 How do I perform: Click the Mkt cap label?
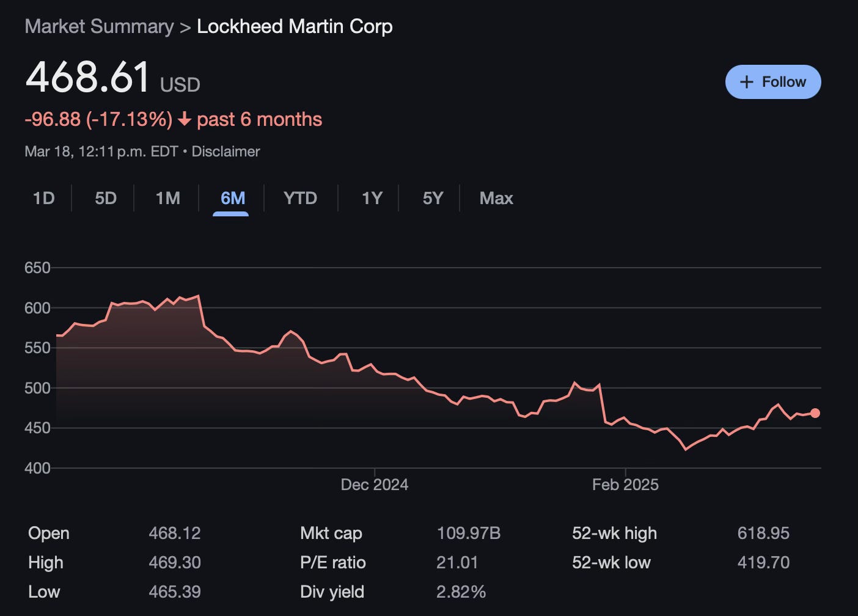pyautogui.click(x=331, y=533)
